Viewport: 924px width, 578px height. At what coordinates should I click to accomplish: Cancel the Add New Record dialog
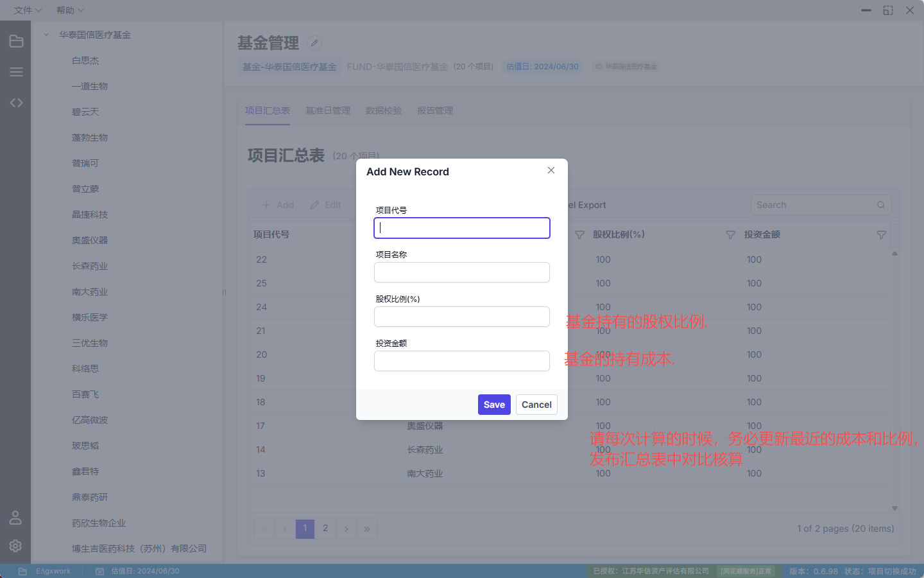click(x=536, y=405)
